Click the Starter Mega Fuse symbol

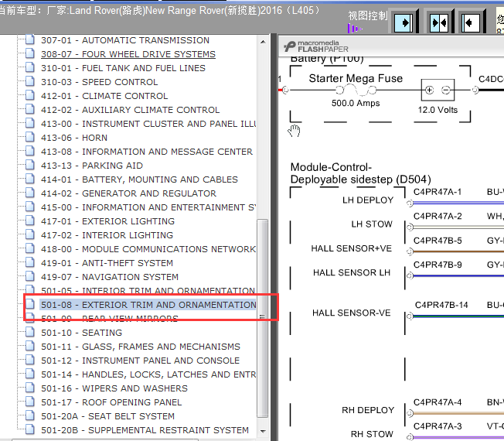click(356, 91)
